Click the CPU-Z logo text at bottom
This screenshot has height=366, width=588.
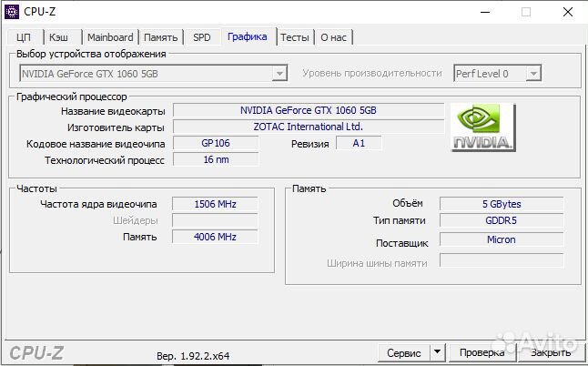click(36, 353)
